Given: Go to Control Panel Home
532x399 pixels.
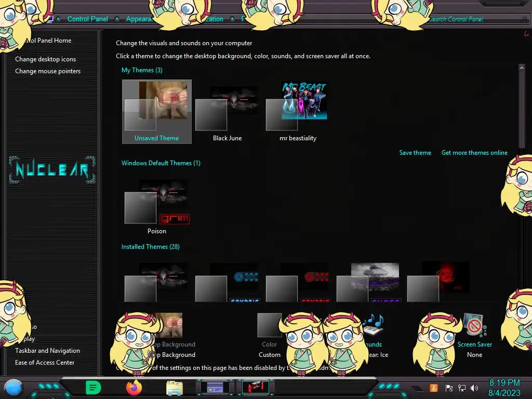Looking at the screenshot, I should point(48,41).
